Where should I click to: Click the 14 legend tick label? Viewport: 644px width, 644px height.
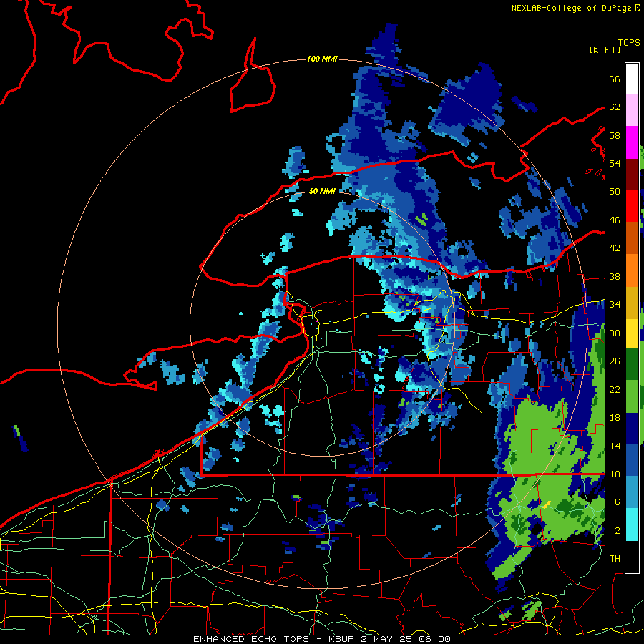pos(615,446)
